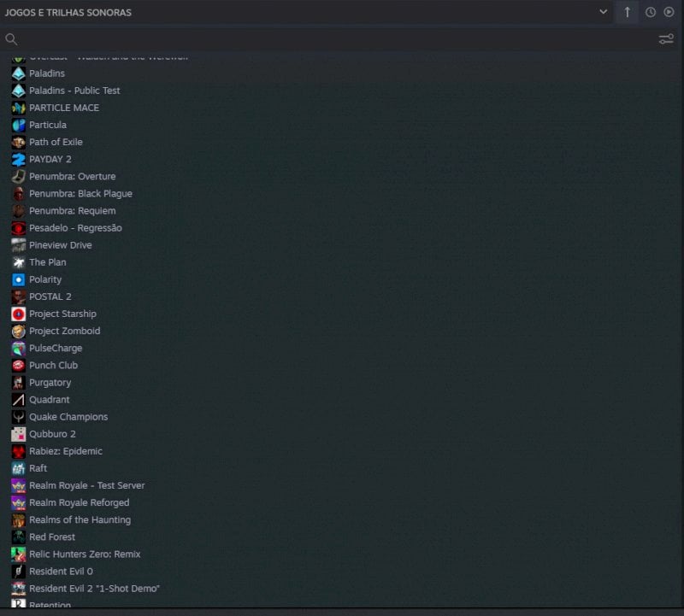Select Penumbra: Black Plague entry
The image size is (684, 616).
point(80,194)
